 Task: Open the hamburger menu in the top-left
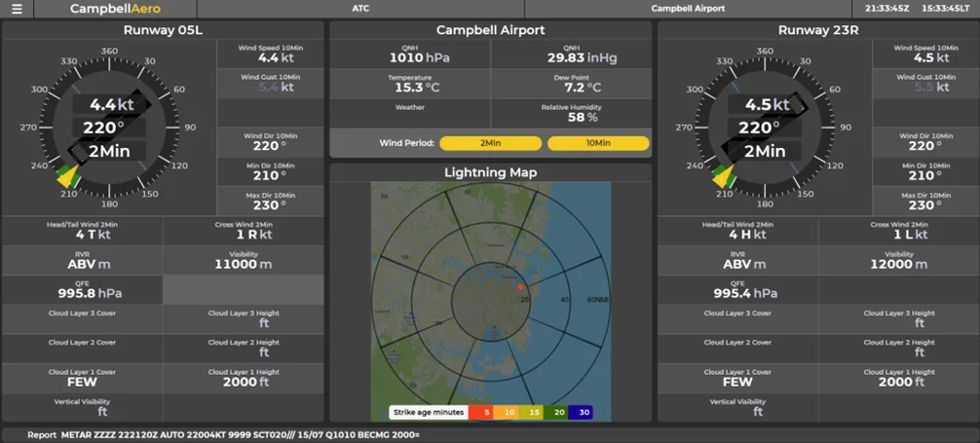pyautogui.click(x=17, y=9)
